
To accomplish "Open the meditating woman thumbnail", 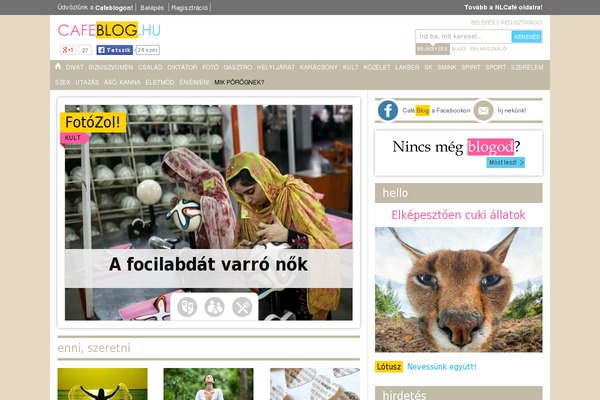I will 208,384.
